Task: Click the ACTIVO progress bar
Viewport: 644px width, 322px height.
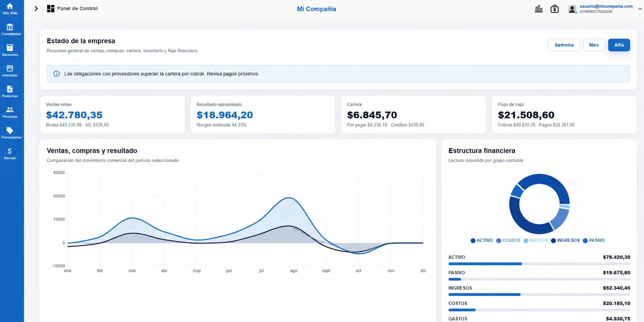Action: pyautogui.click(x=539, y=264)
